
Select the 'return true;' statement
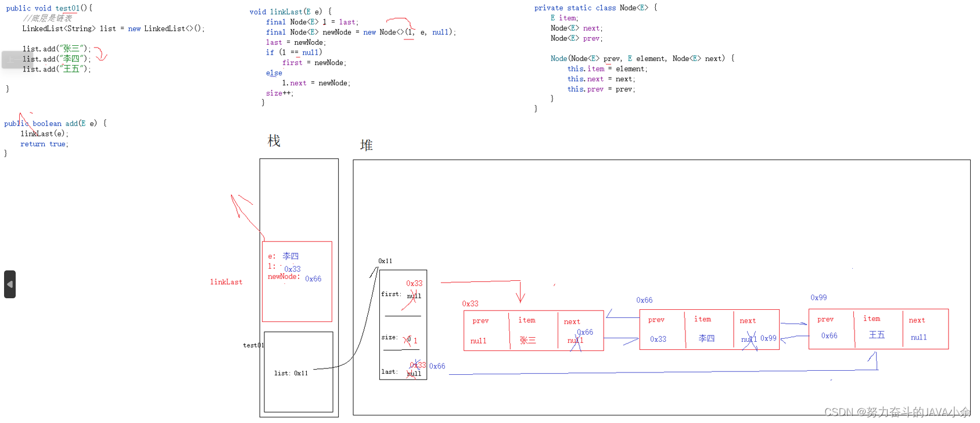click(x=44, y=144)
